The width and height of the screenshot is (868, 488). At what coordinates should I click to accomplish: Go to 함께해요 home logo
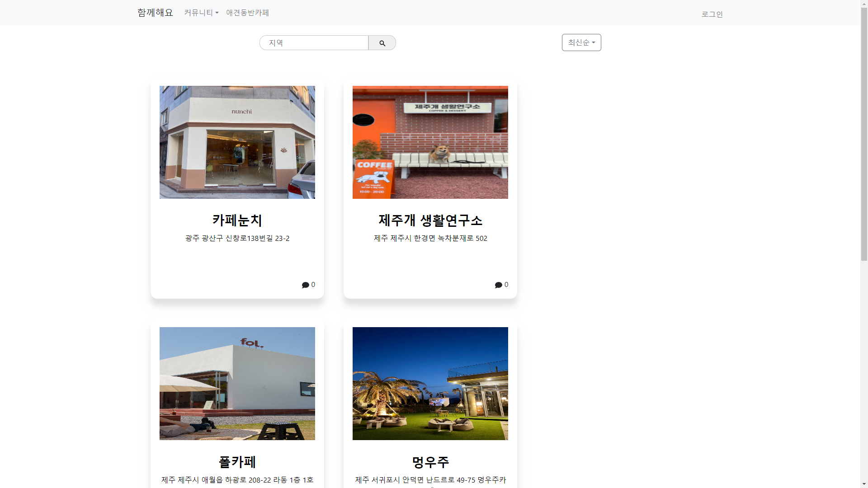(155, 13)
